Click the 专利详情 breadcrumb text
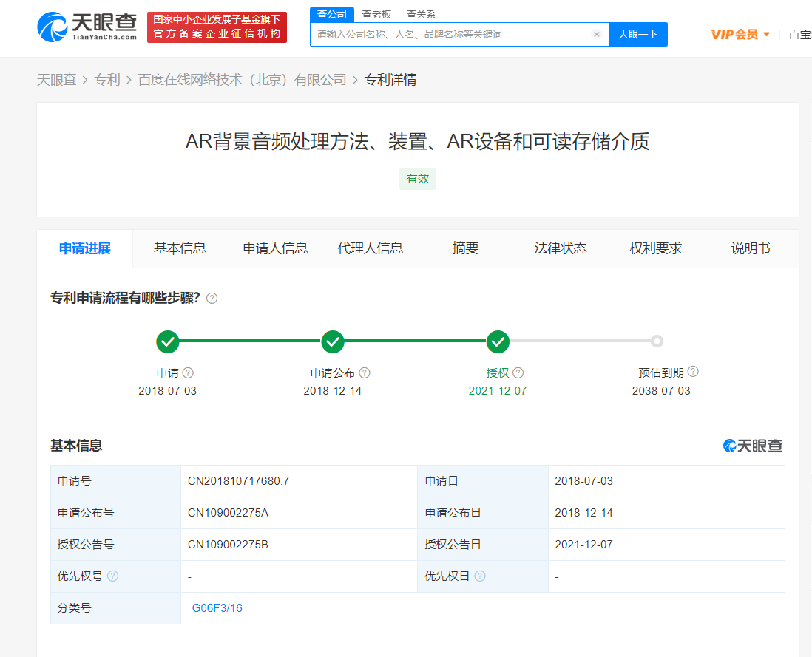This screenshot has height=657, width=812. tap(390, 80)
